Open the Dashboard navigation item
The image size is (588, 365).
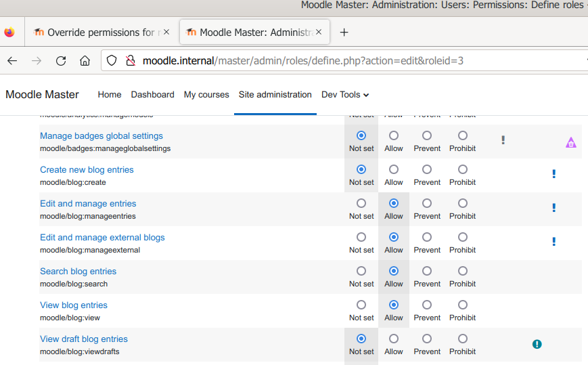click(153, 95)
